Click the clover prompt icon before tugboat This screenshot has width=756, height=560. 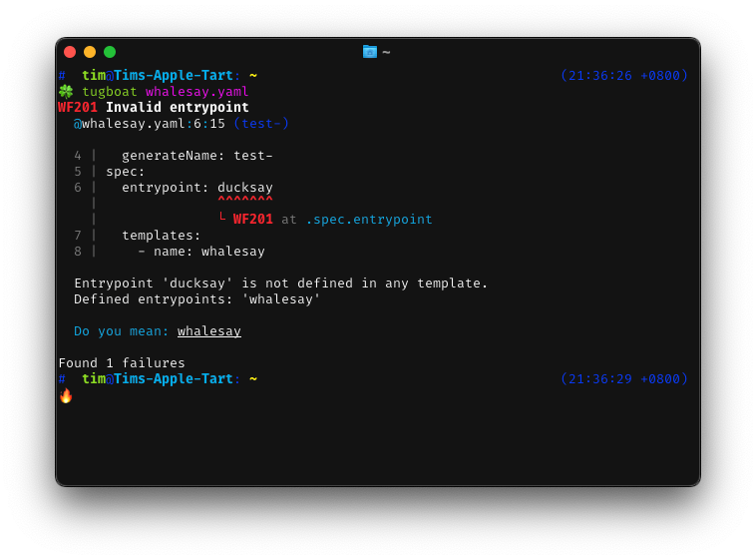click(66, 91)
